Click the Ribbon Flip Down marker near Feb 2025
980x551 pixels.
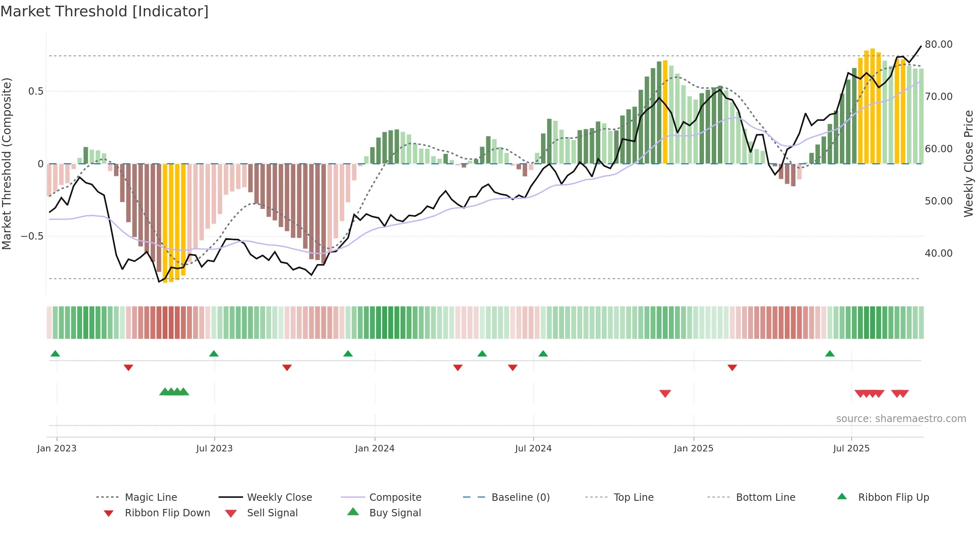click(x=732, y=368)
